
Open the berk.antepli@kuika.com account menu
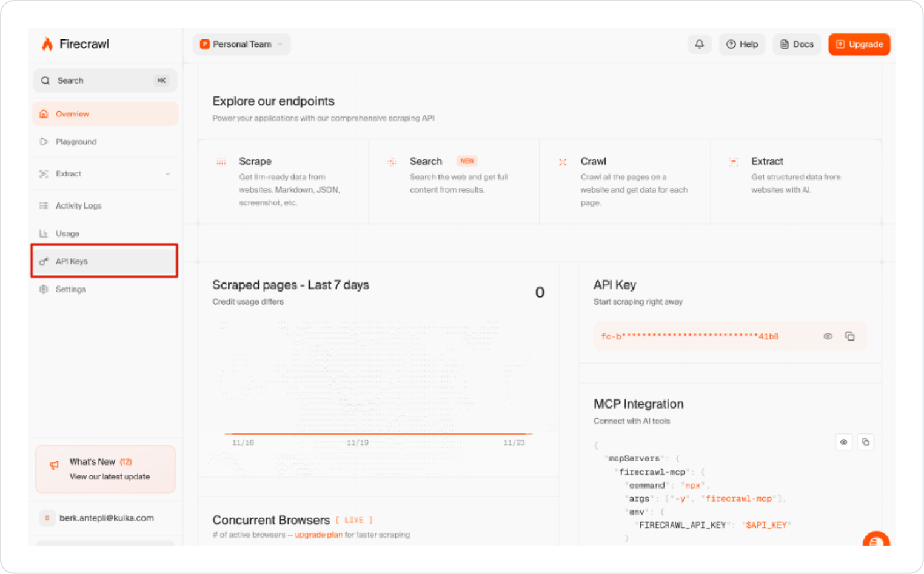tap(105, 518)
